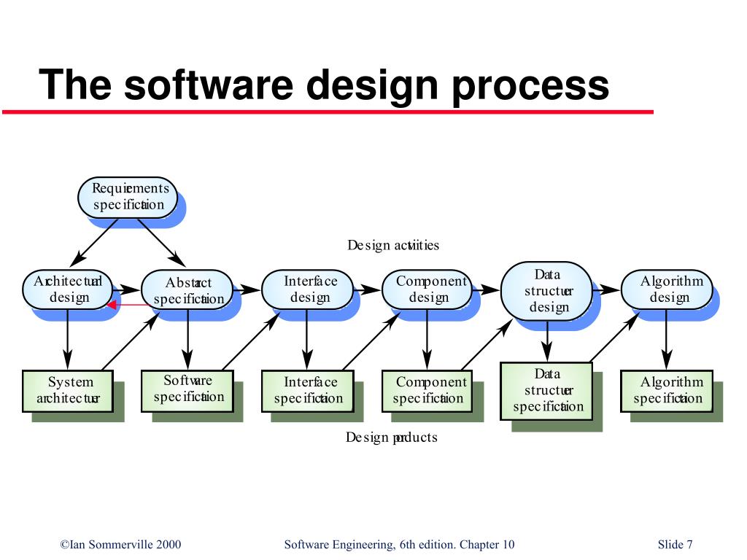
Task: Click the red feedback arrow to Architectural design
Action: click(128, 305)
